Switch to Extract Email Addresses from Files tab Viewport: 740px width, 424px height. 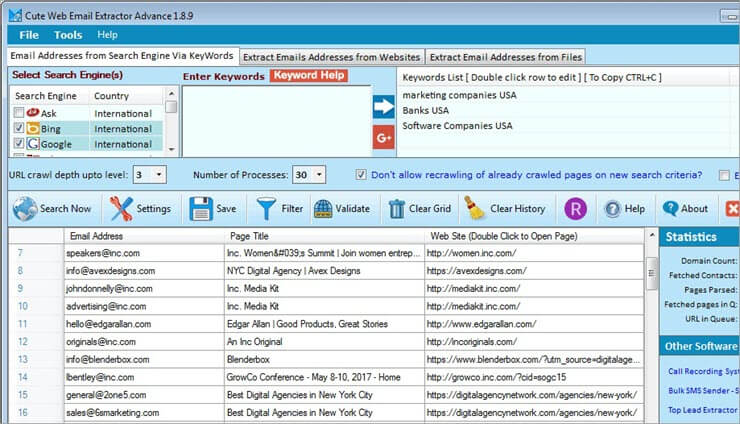(505, 57)
